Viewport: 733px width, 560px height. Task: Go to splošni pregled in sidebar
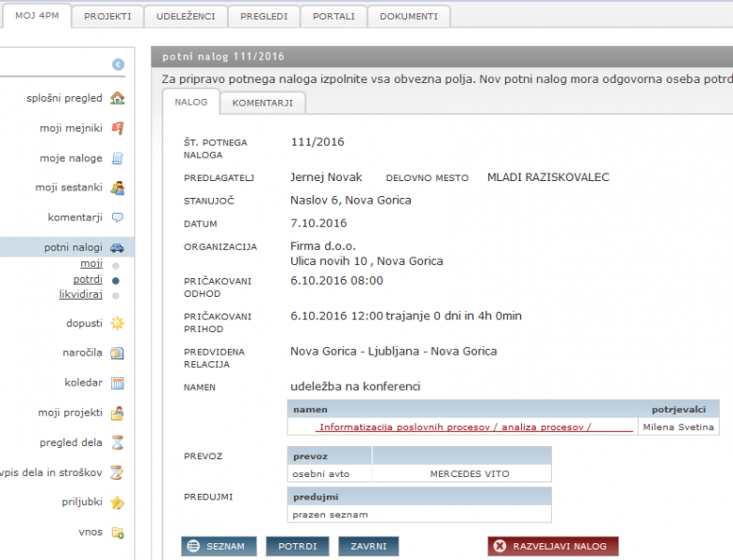pyautogui.click(x=64, y=98)
